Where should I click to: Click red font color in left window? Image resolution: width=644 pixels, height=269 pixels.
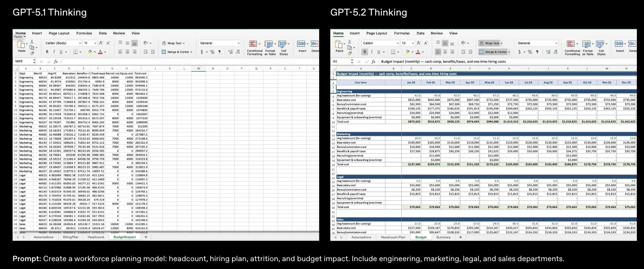click(100, 52)
